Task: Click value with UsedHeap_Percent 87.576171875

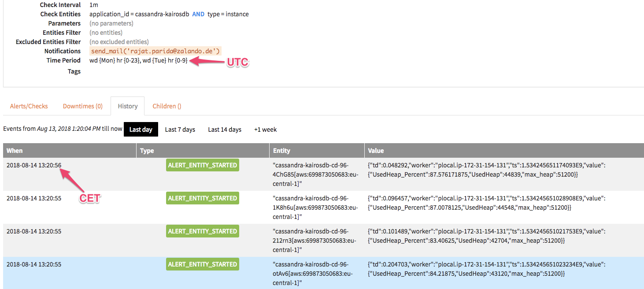Action: coord(486,170)
